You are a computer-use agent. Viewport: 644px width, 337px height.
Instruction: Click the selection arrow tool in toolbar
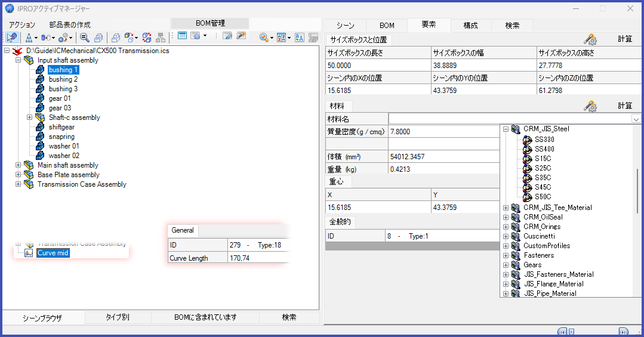[x=11, y=37]
